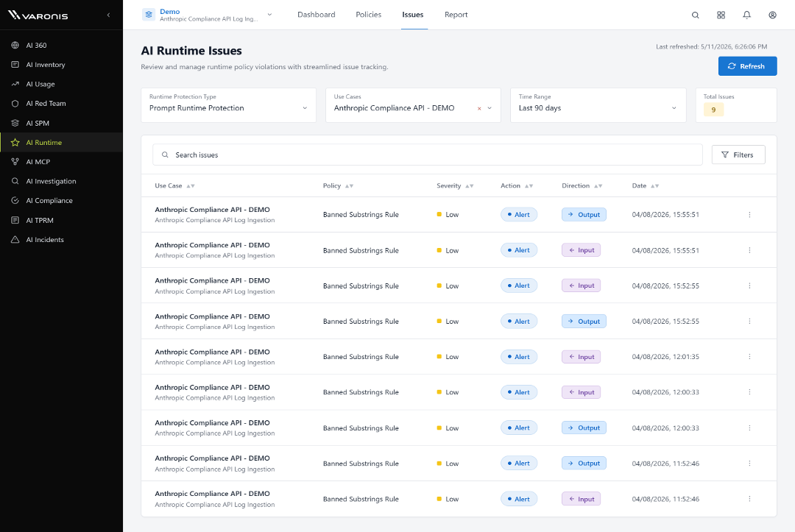Click Output badge in 11:52:46 row
795x532 pixels.
pos(584,464)
